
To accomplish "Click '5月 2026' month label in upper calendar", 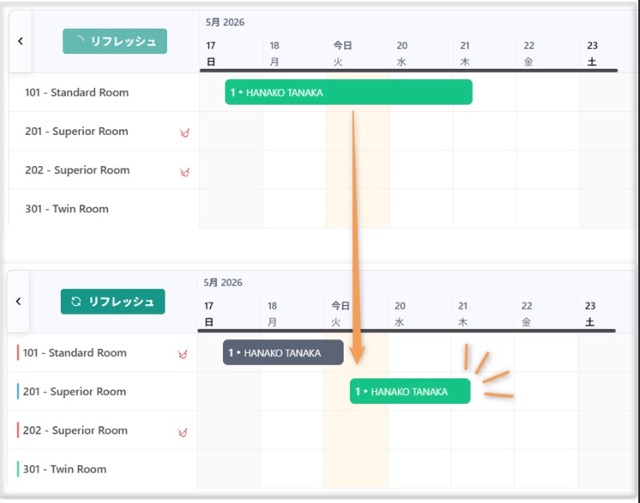I will [x=225, y=22].
